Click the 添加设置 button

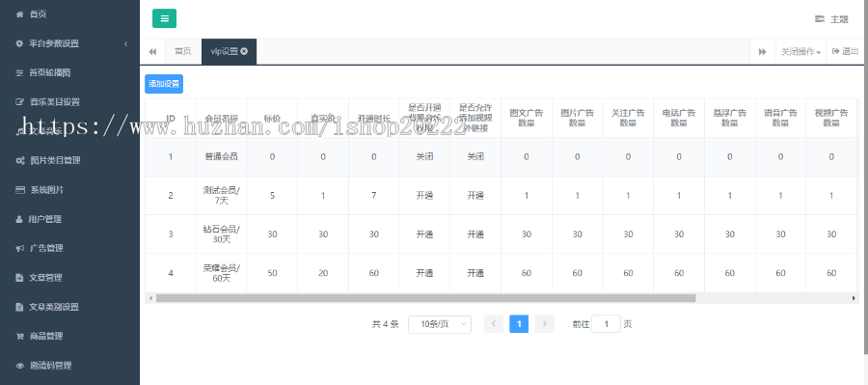(164, 84)
